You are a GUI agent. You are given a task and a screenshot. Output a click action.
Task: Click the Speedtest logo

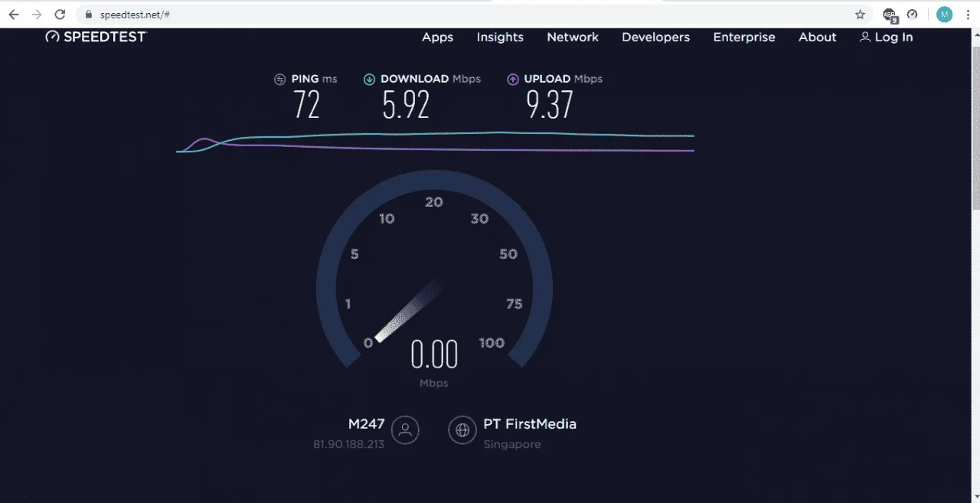pos(96,37)
